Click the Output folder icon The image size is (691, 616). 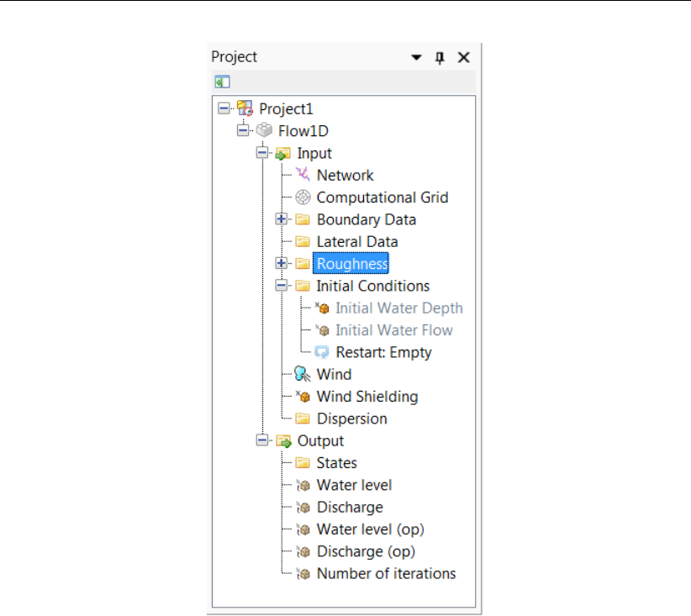tap(283, 441)
